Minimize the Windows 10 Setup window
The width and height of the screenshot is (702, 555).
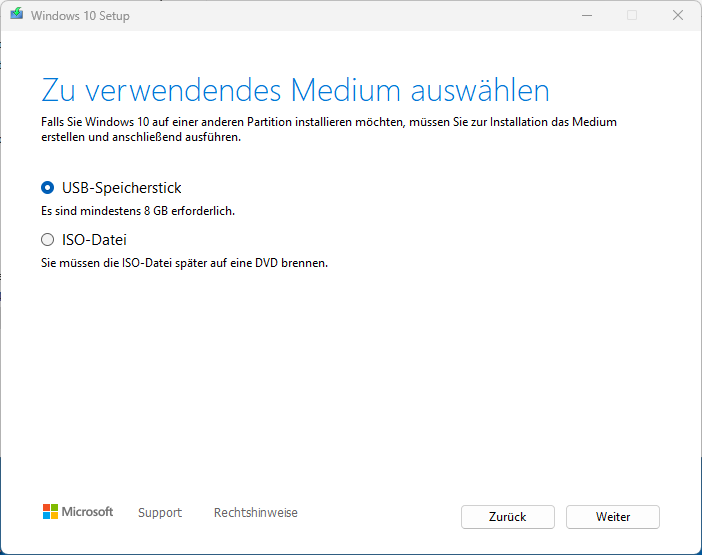click(587, 16)
